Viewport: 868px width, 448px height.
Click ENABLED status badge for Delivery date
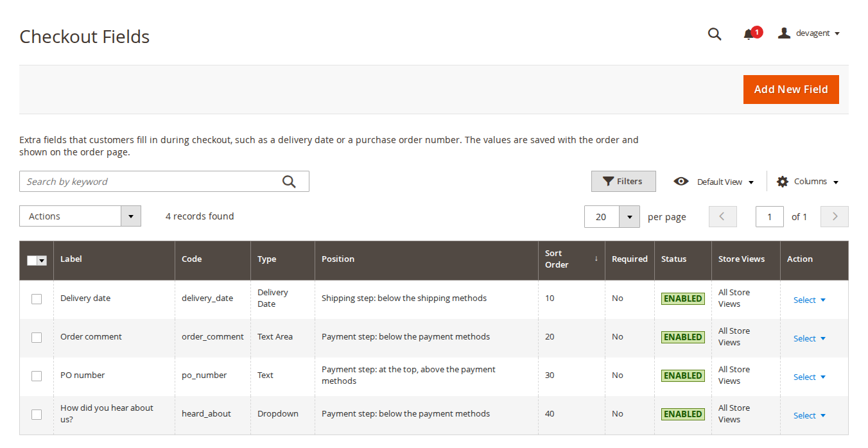pos(682,298)
